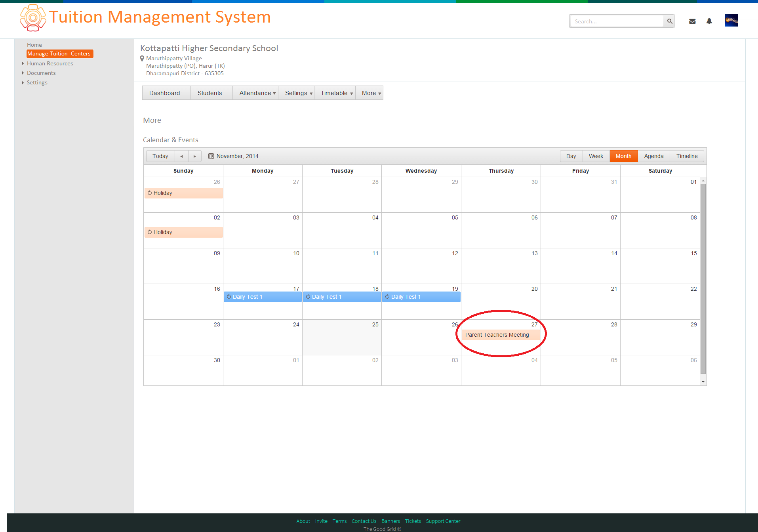The width and height of the screenshot is (758, 532).
Task: Open Daily Test 1 event on Wednesday 19
Action: pyautogui.click(x=421, y=297)
